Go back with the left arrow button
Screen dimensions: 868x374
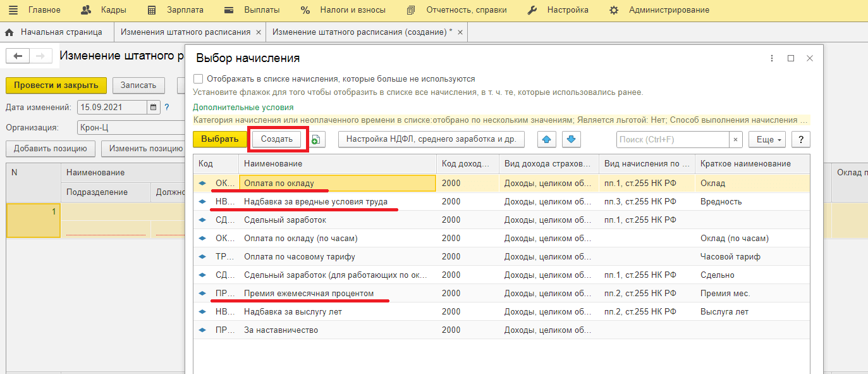(x=18, y=56)
